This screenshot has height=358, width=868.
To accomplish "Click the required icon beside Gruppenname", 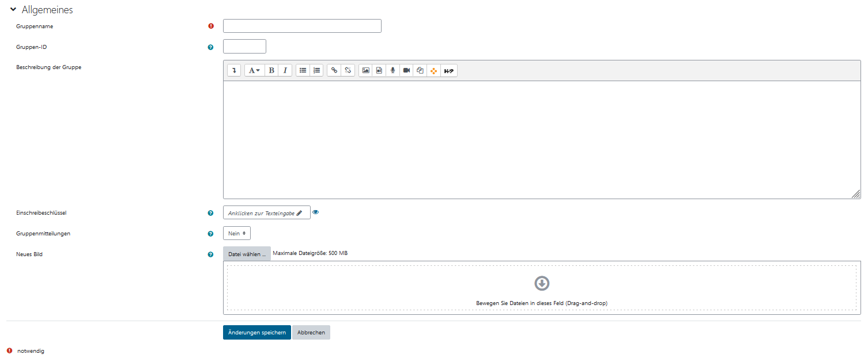I will pos(210,26).
